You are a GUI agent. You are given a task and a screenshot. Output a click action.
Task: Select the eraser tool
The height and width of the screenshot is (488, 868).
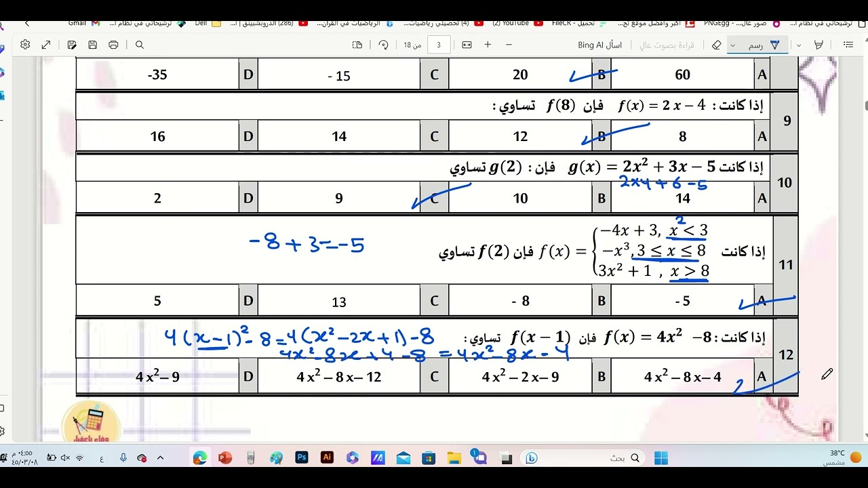716,45
